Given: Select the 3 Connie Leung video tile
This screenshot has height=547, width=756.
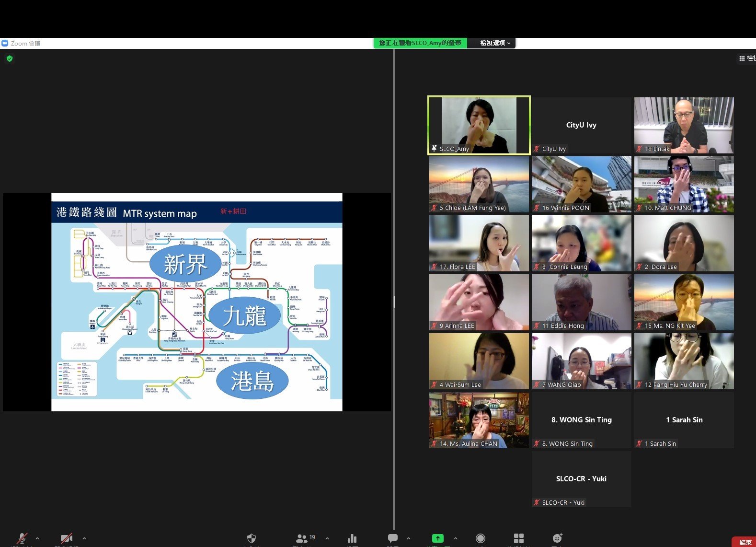Looking at the screenshot, I should coord(581,244).
